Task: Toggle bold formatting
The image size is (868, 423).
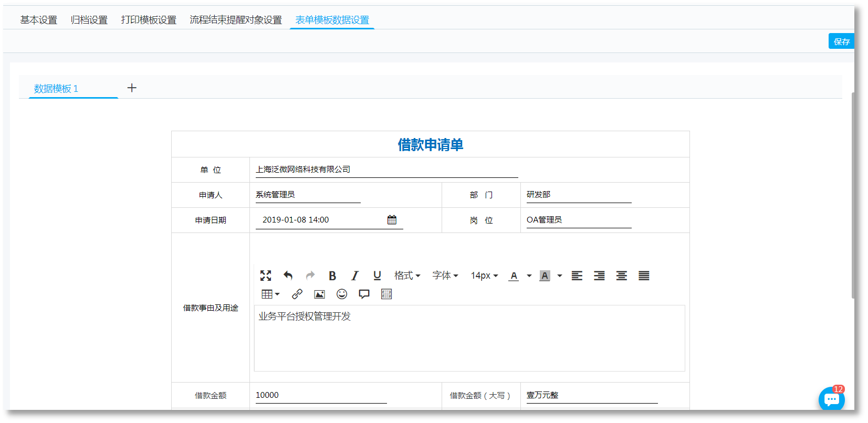Action: [332, 276]
